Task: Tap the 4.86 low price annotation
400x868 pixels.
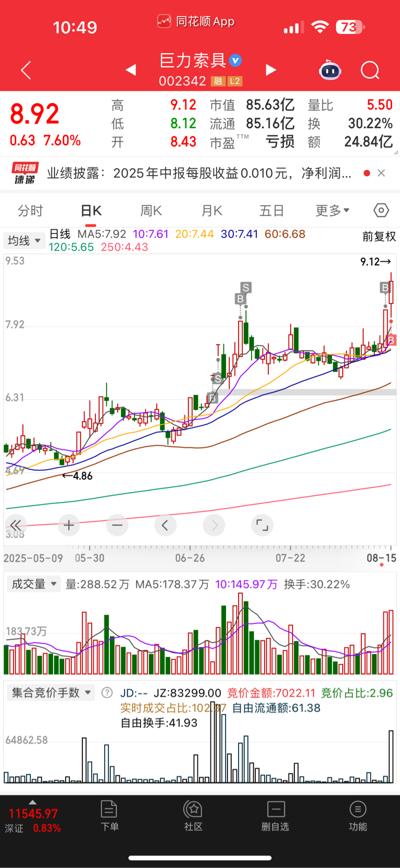Action: click(78, 475)
